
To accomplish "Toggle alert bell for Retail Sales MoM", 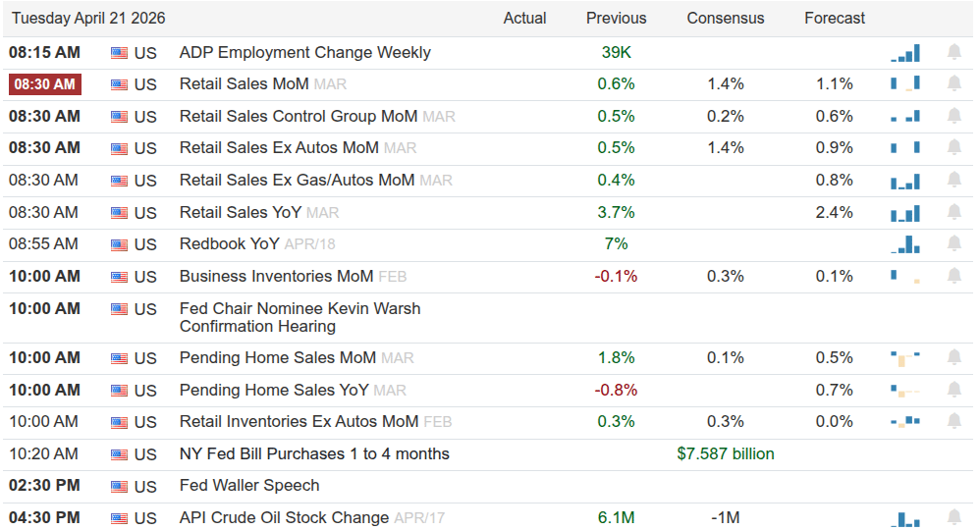I will 953,83.
